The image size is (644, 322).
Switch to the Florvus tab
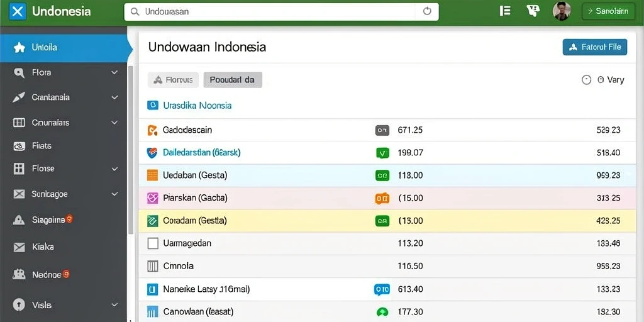173,80
